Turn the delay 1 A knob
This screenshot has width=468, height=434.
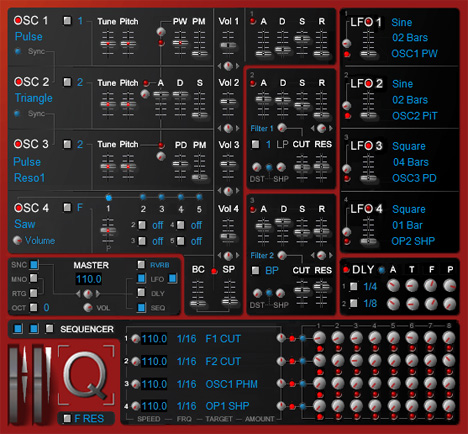[x=393, y=286]
